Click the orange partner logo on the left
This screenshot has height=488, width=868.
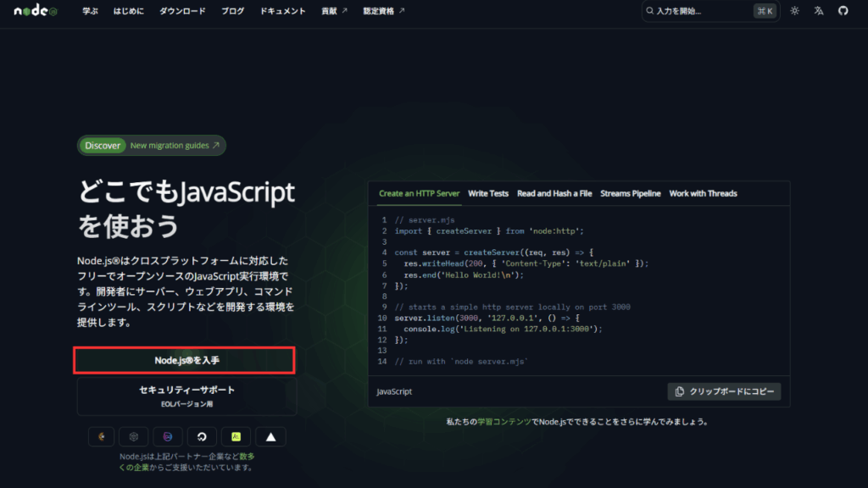click(102, 436)
